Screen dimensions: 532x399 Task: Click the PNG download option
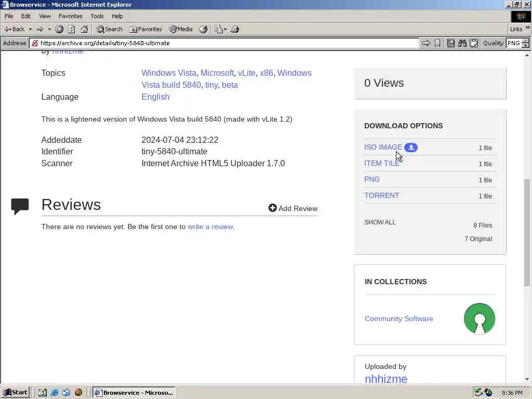point(372,179)
